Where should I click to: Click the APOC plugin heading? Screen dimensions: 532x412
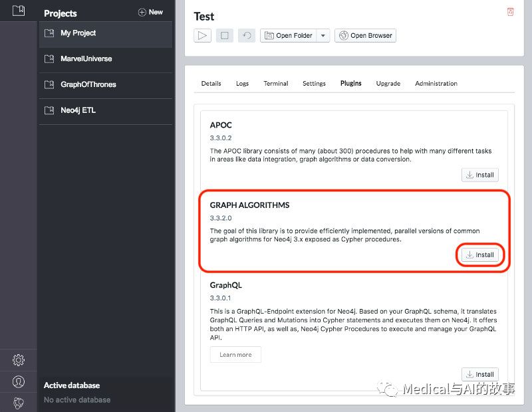coord(221,125)
